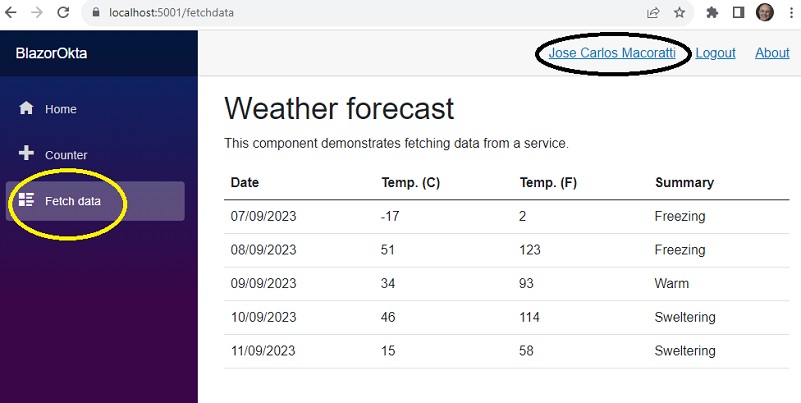Click the browser forward arrow
This screenshot has width=801, height=403.
pyautogui.click(x=37, y=13)
